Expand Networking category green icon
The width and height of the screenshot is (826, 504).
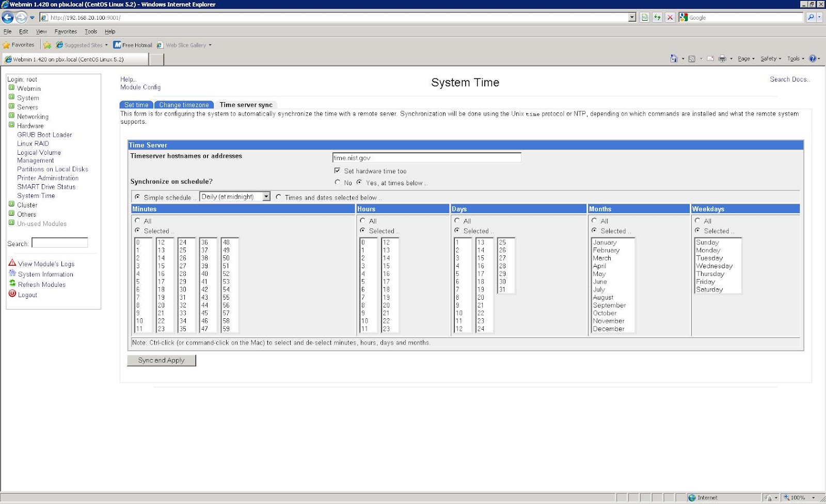[x=11, y=116]
